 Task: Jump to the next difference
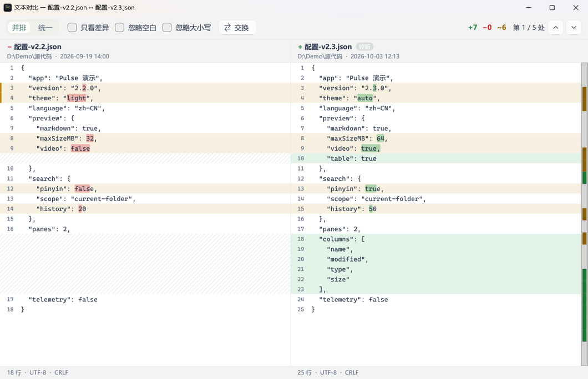(574, 28)
